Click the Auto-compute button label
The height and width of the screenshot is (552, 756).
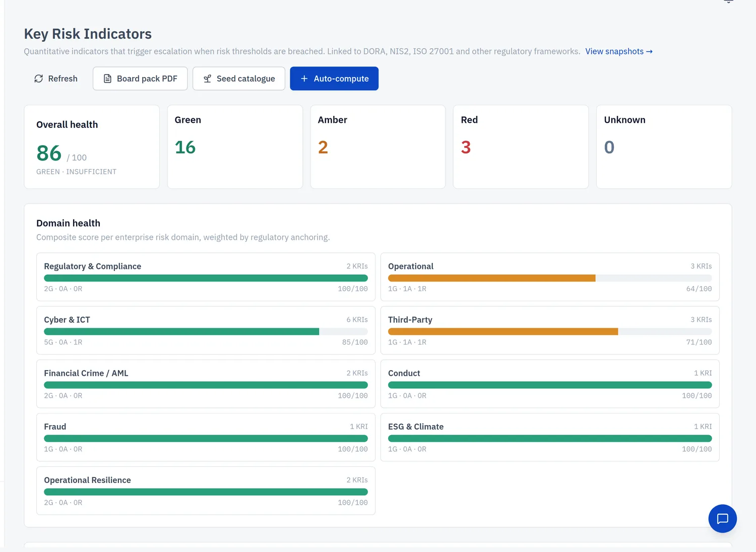click(x=341, y=79)
